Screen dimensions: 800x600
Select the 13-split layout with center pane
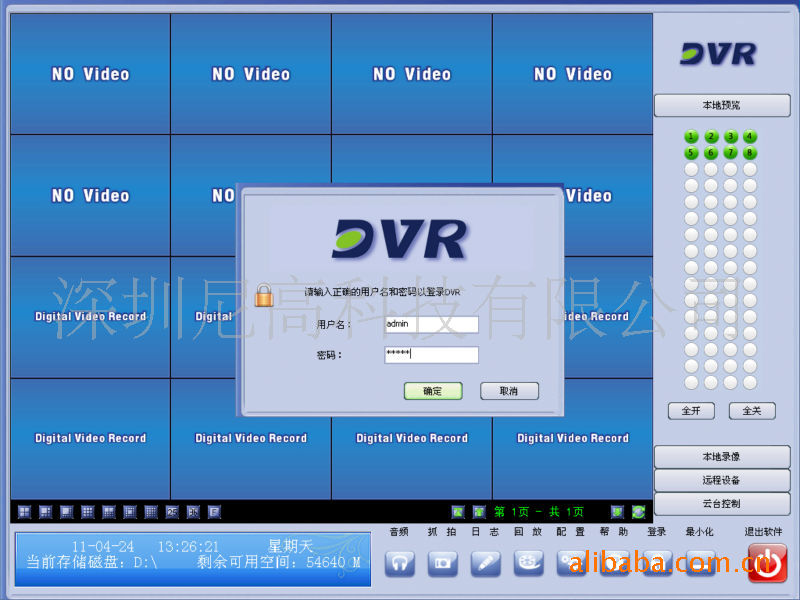point(130,512)
